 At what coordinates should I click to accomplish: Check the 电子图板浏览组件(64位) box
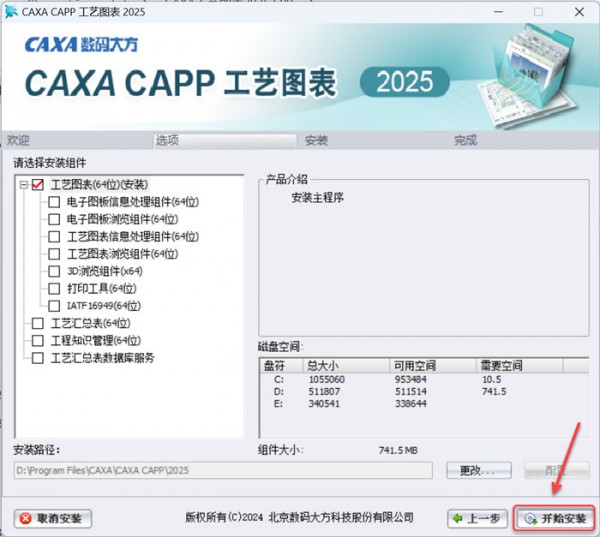(54, 219)
